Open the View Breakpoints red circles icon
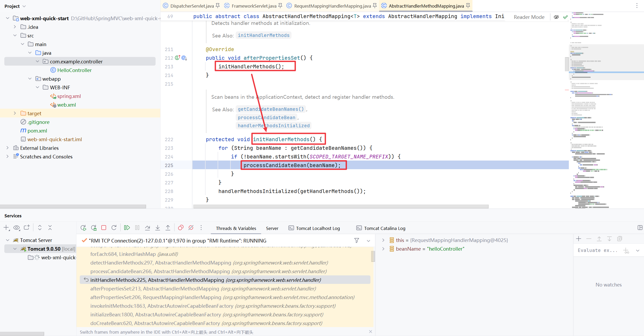 click(x=181, y=228)
